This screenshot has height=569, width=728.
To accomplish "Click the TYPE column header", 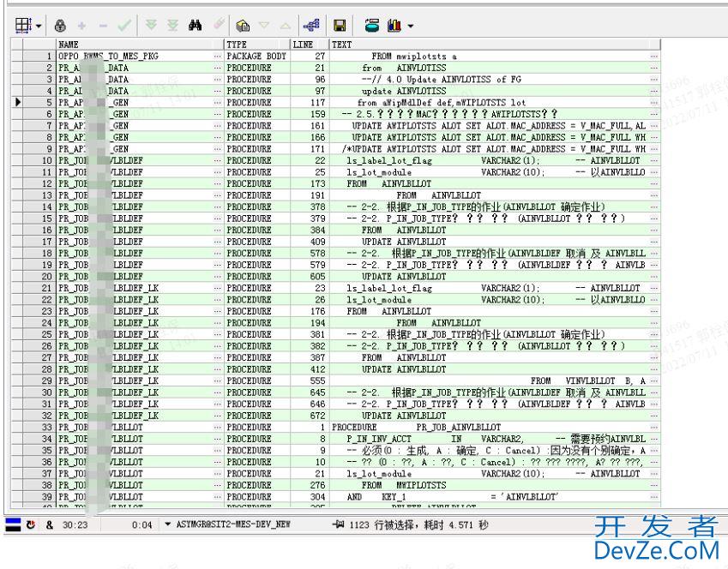I will point(257,45).
